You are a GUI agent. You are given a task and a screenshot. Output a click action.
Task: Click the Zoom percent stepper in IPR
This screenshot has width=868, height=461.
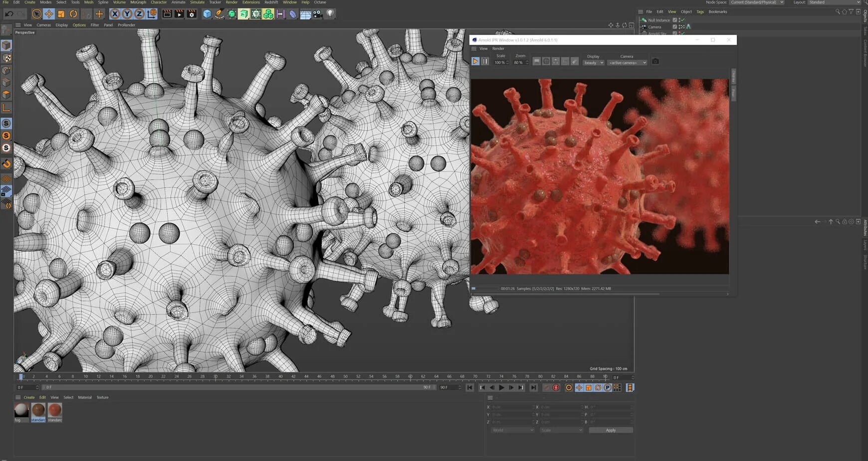pyautogui.click(x=527, y=63)
